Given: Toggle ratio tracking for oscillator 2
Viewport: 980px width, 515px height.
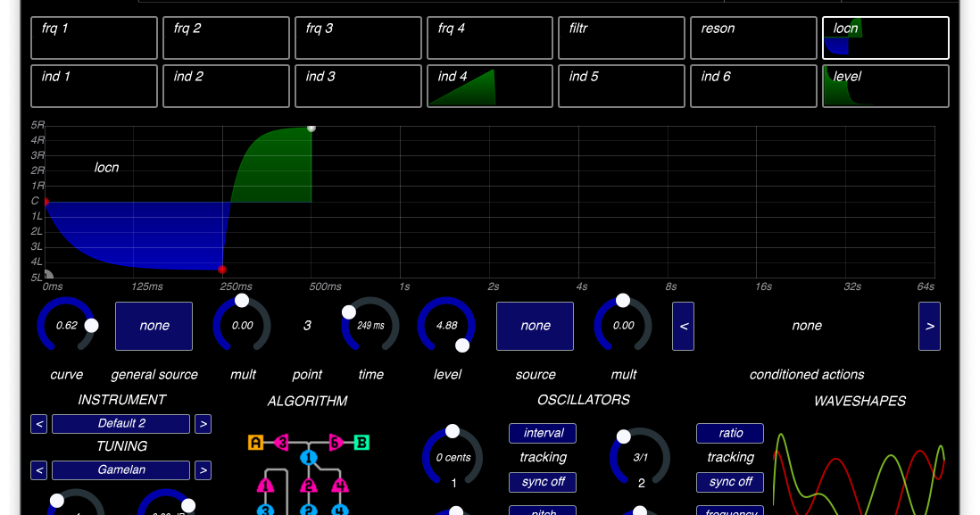Looking at the screenshot, I should tap(730, 433).
